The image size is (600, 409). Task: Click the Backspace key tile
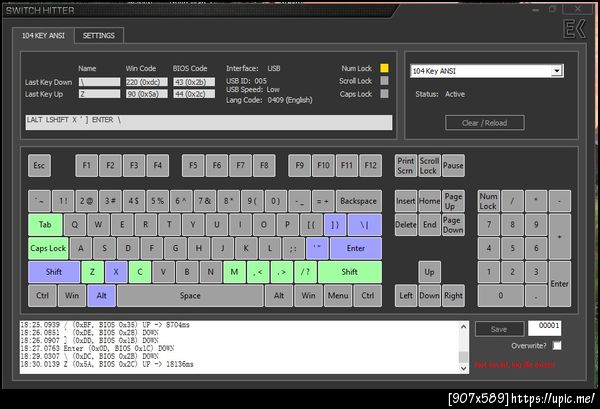pos(359,201)
